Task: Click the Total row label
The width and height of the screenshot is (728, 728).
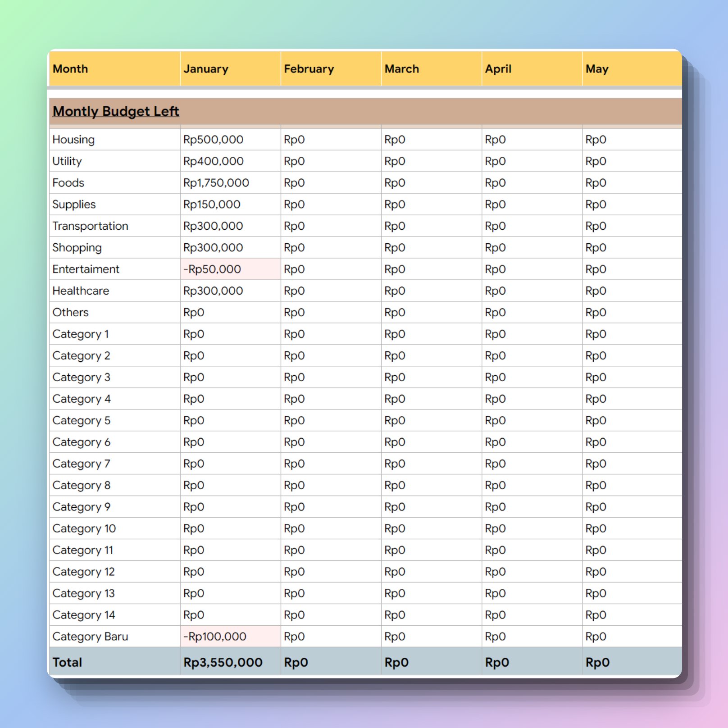Action: click(x=67, y=662)
